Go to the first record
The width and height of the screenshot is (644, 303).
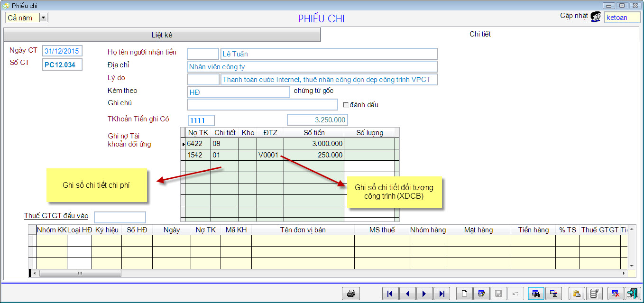[390, 294]
